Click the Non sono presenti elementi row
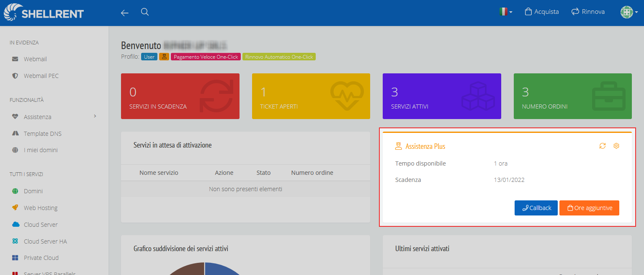 245,189
